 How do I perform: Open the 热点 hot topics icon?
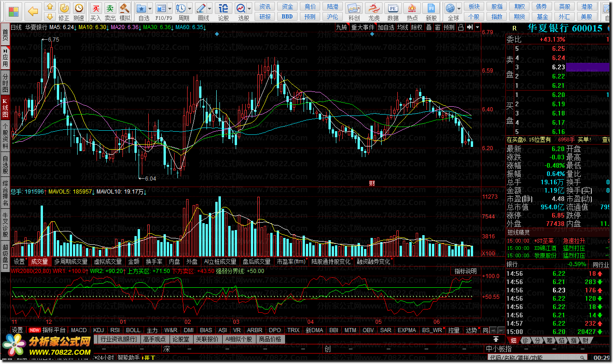[412, 11]
